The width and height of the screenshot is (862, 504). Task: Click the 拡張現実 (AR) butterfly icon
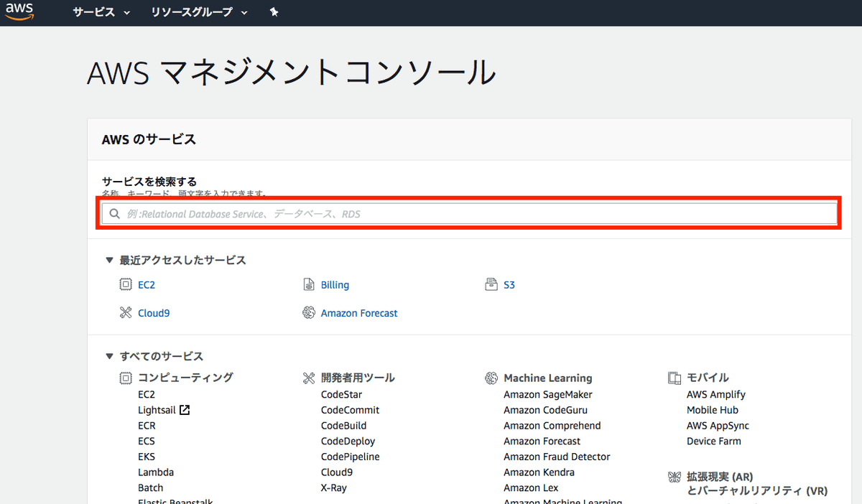click(674, 477)
